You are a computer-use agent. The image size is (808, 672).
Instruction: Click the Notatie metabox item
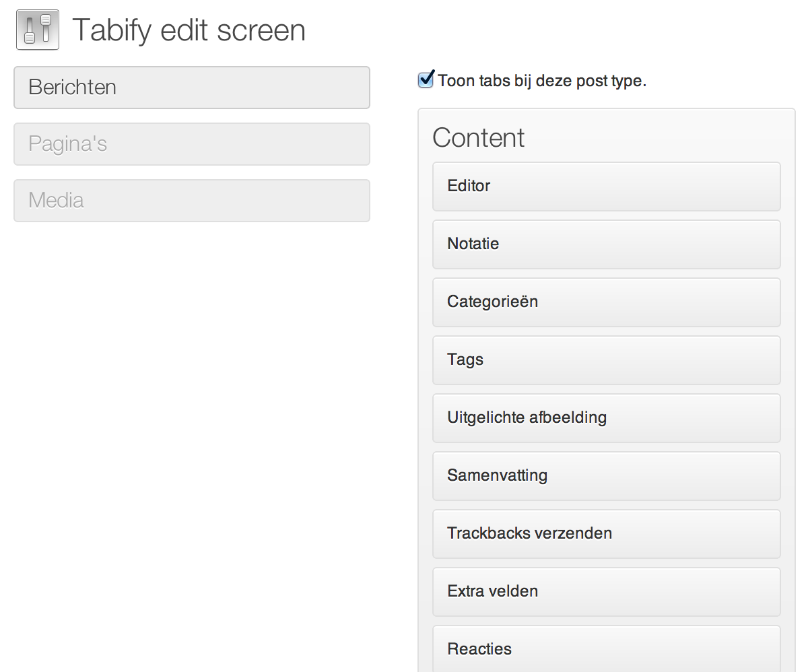pos(606,244)
